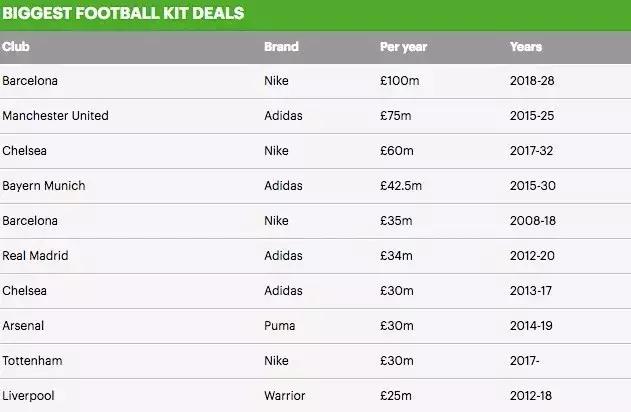Select the £75m per year value
Viewport: 631px width, 412px height.
[397, 116]
